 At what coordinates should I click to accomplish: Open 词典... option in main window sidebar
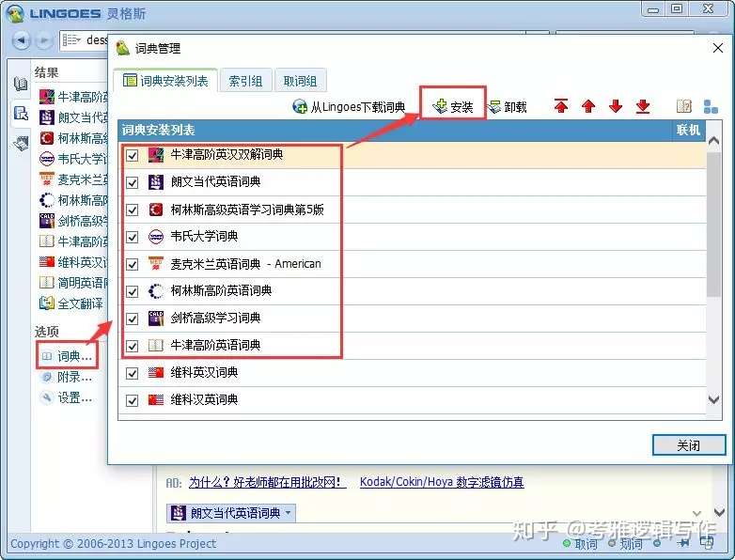coord(69,356)
